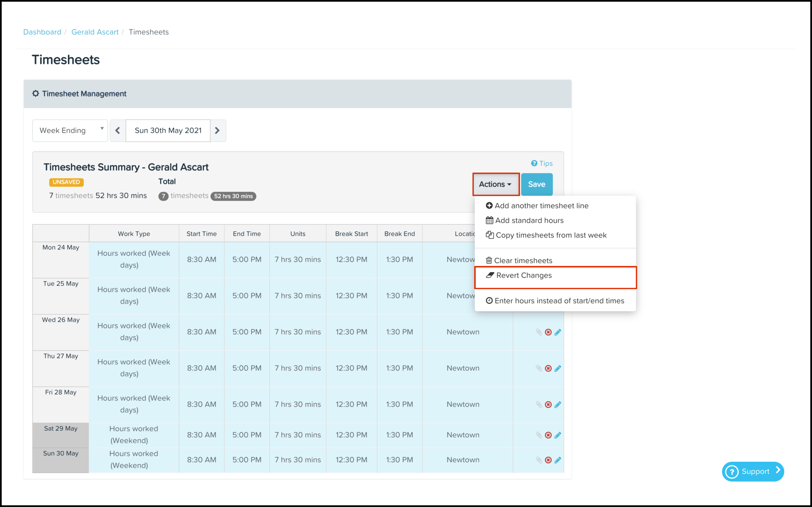Open the Work Type dropdown for Mon 24 May
The width and height of the screenshot is (812, 507).
(x=134, y=259)
